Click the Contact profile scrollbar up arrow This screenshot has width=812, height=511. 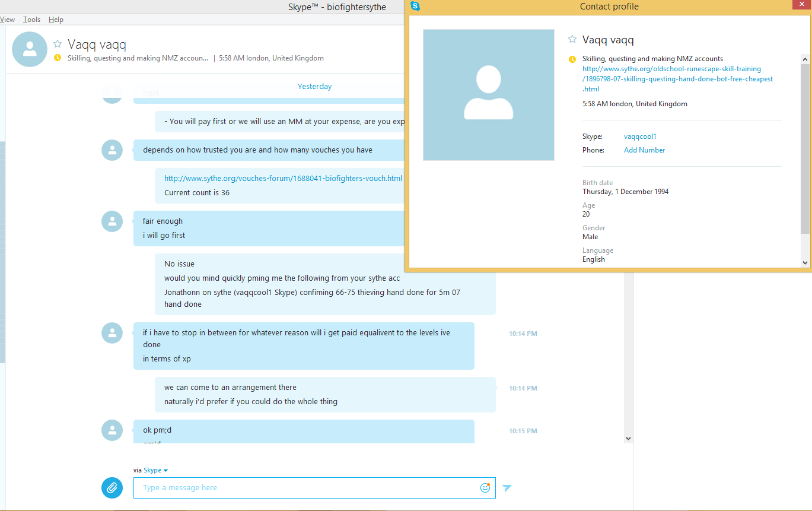point(805,59)
